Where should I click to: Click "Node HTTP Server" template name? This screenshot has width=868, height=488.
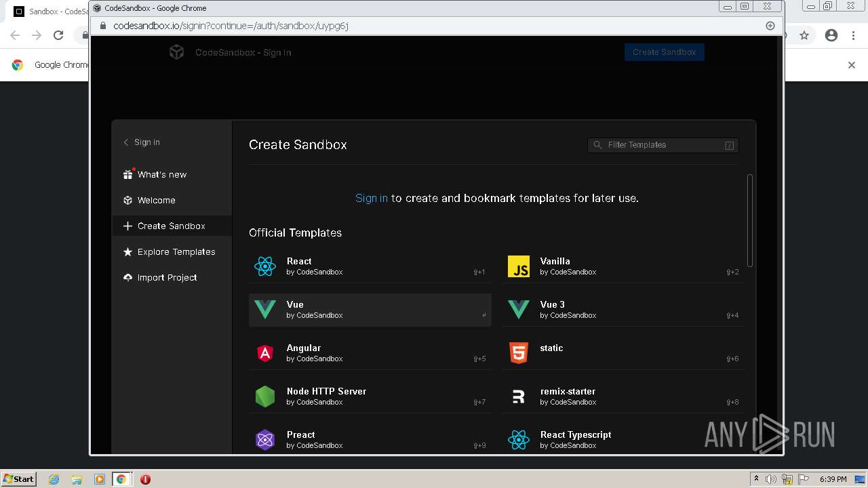coord(326,391)
